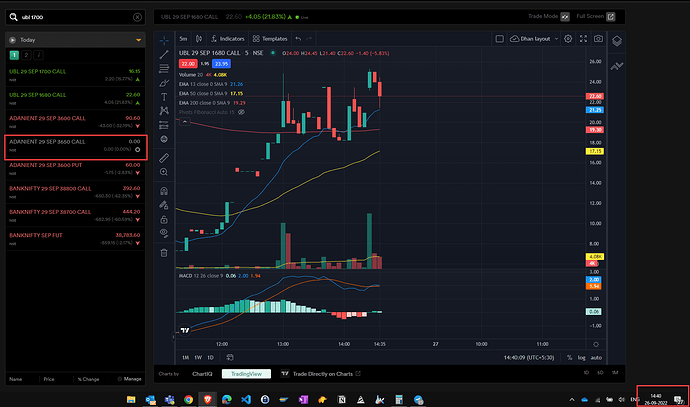Screen dimensions: 690x407
Task: Select ADANIENT 29 SEP 3600 PUT
Action: 75,169
